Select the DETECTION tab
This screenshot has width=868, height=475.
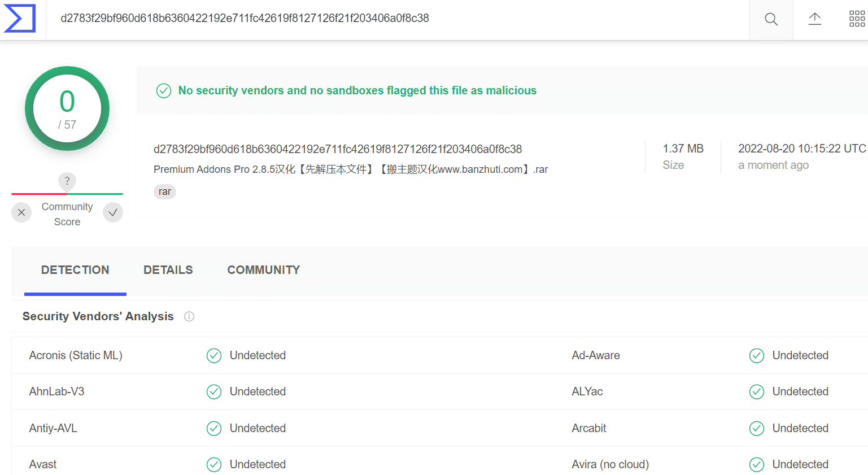[75, 270]
